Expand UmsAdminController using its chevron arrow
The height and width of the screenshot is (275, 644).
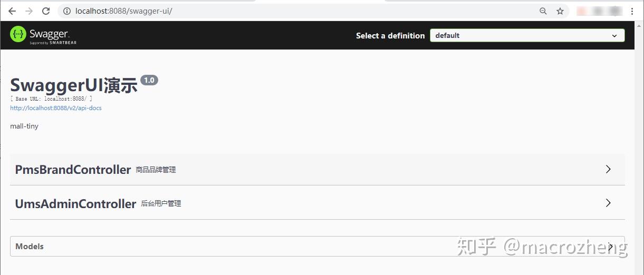pyautogui.click(x=608, y=203)
